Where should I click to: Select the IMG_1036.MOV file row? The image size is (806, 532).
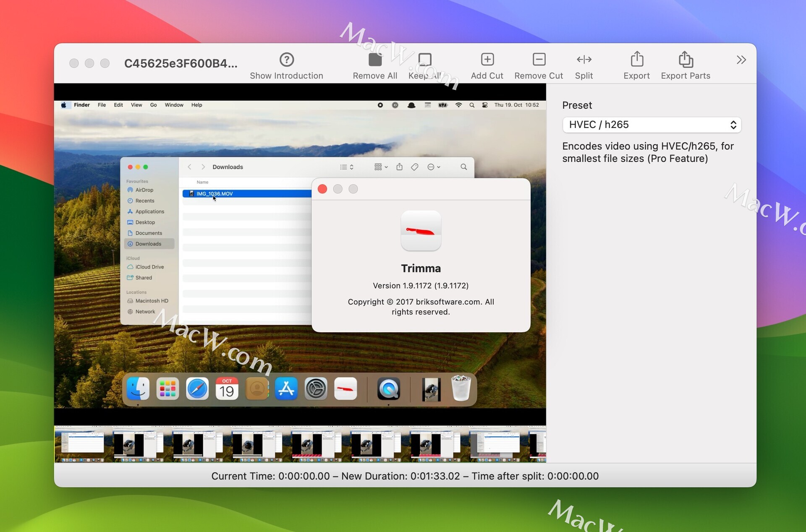pyautogui.click(x=247, y=194)
